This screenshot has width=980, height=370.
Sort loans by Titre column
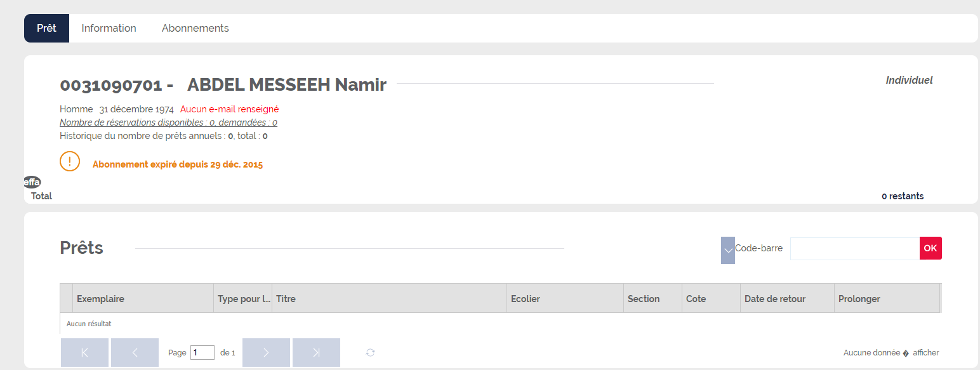[389, 298]
